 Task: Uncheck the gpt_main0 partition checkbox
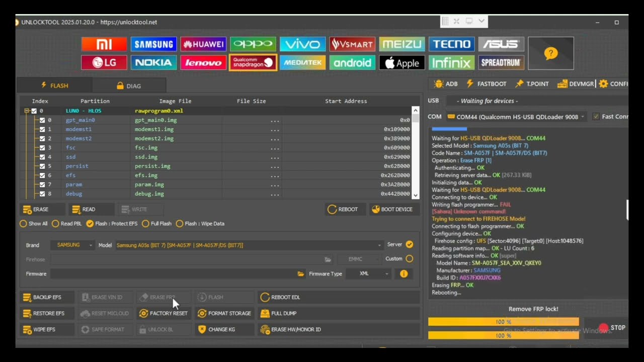click(x=42, y=120)
